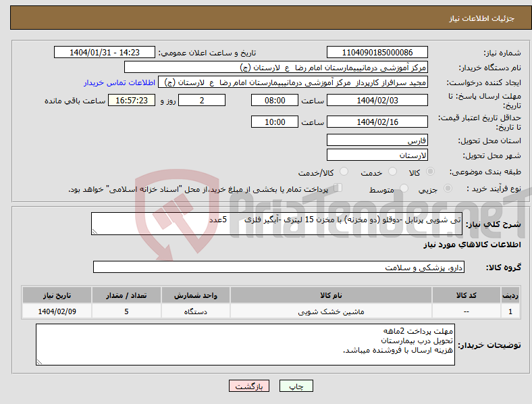Click the announcement date field 1404/01/31 - 14:23
The height and width of the screenshot is (404, 532).
(x=105, y=52)
